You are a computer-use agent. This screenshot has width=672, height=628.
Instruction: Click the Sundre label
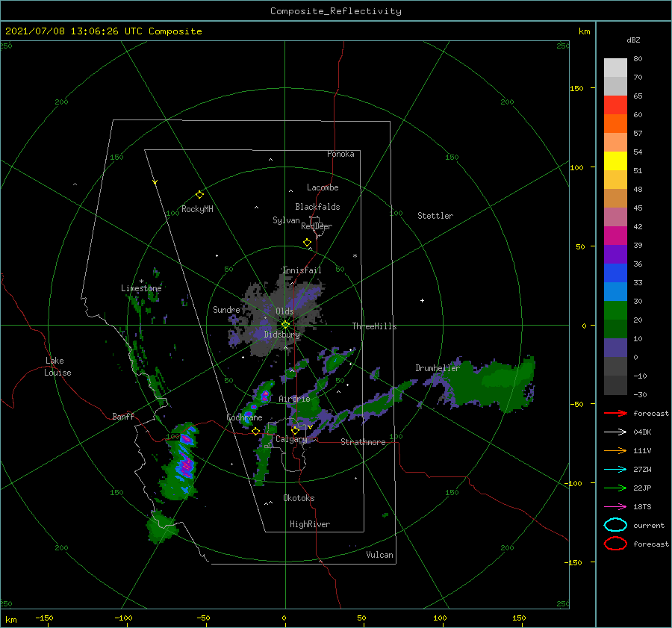227,309
